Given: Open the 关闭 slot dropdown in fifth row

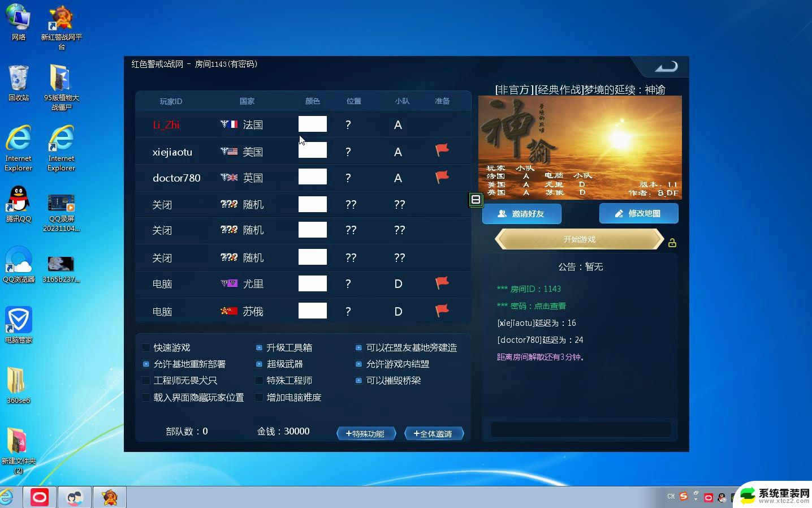Looking at the screenshot, I should [162, 230].
